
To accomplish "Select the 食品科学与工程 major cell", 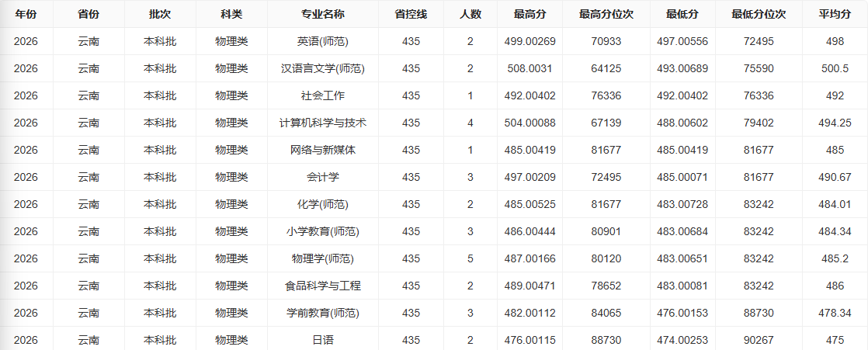I will 323,286.
